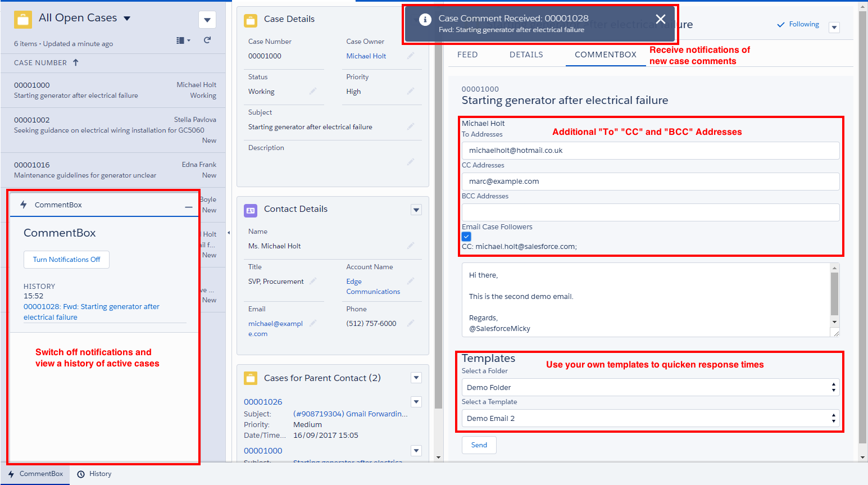868x485 pixels.
Task: Click Turn Notifications Off button
Action: click(66, 260)
